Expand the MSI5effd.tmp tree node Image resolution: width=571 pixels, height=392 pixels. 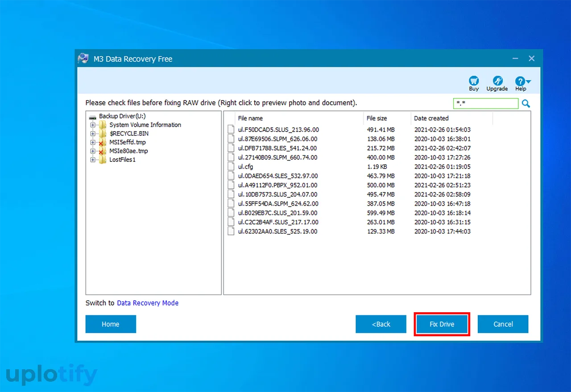(x=93, y=142)
